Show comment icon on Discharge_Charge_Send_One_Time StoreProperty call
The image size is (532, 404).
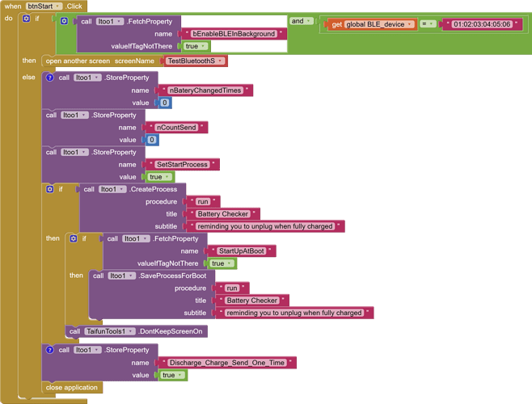point(49,350)
